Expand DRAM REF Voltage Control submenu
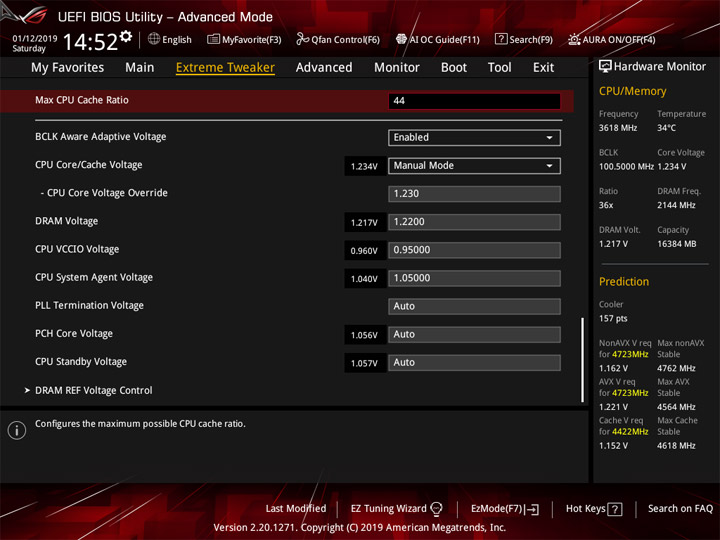720x540 pixels. (x=94, y=390)
